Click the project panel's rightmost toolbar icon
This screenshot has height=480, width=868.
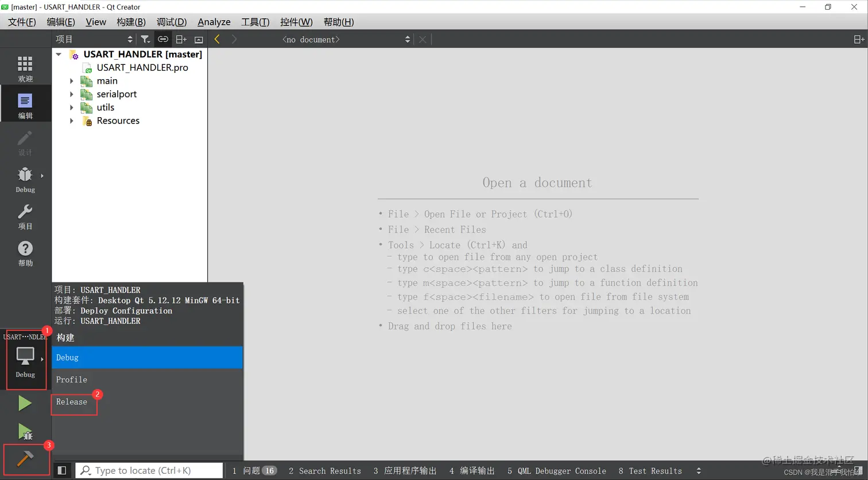199,39
